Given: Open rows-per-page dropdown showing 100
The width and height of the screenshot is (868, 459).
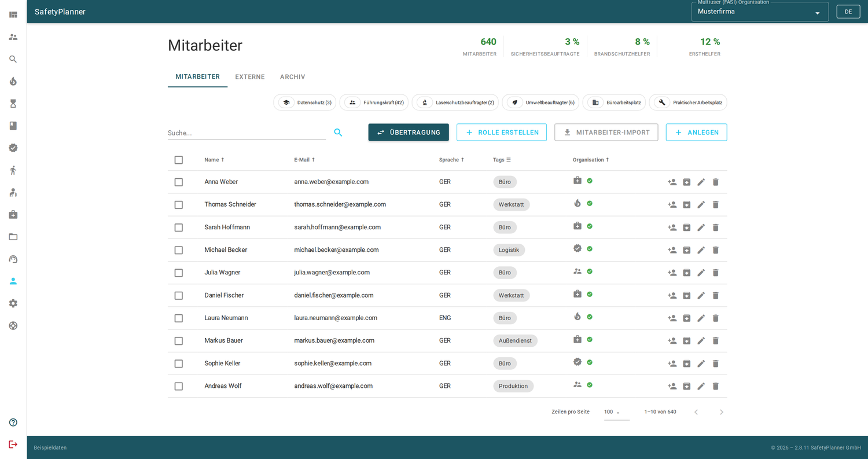Looking at the screenshot, I should click(x=616, y=412).
